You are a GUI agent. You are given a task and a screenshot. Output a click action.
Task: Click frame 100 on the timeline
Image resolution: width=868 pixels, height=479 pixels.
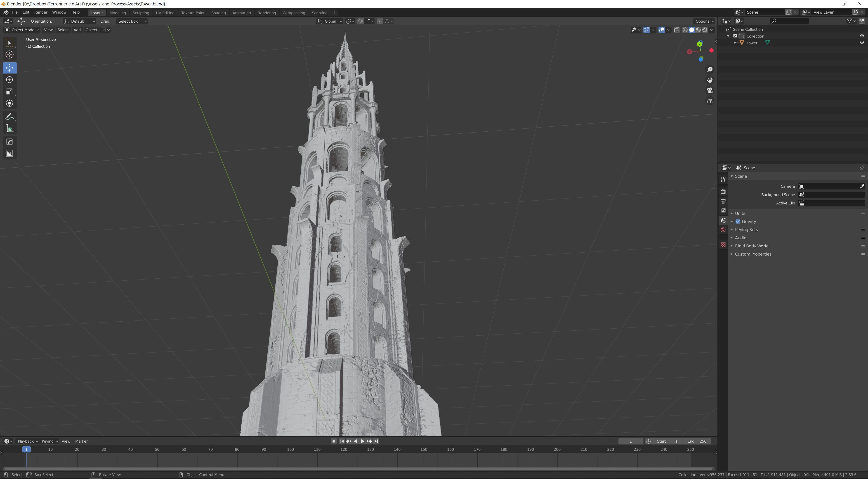pyautogui.click(x=290, y=450)
